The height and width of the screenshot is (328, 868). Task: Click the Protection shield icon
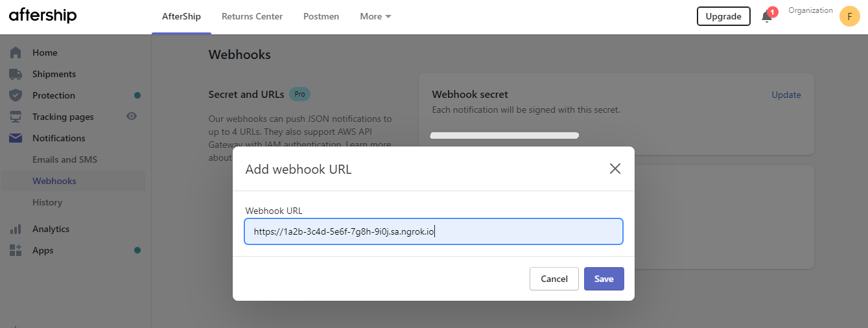[16, 95]
